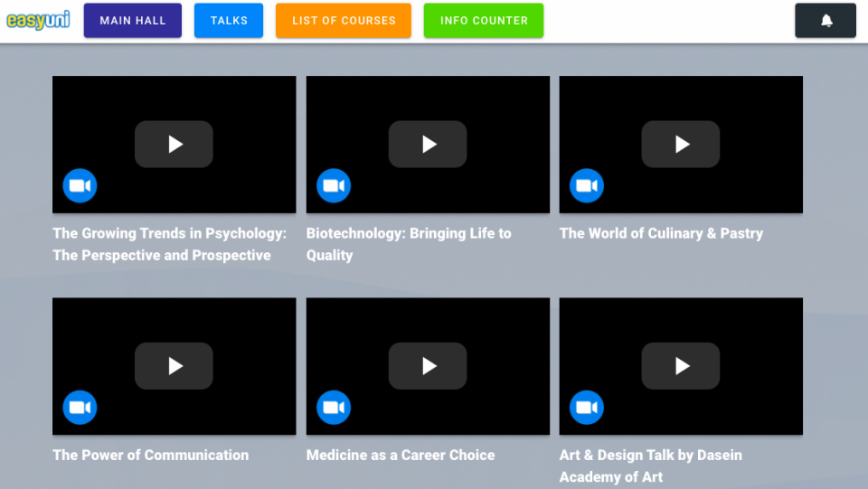Click title 'Biotechnology: Bringing Life to Quality'

[409, 244]
